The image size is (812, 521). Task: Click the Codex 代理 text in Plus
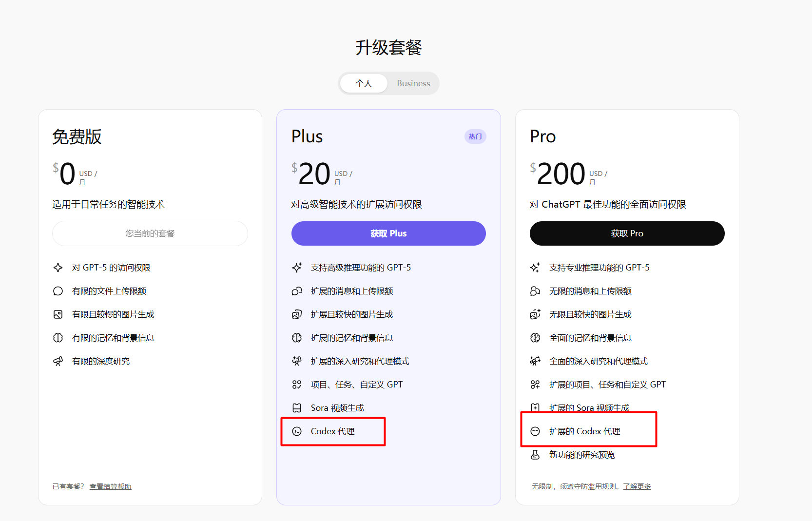(333, 431)
